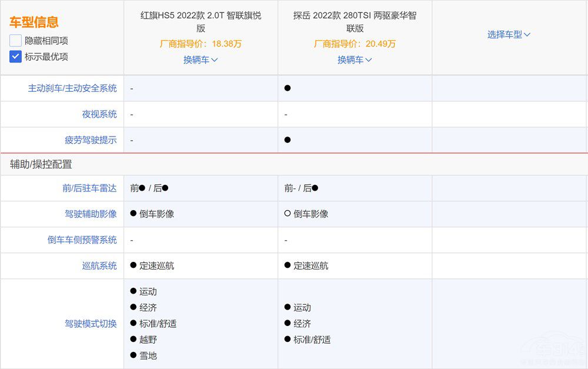Uncheck the 标示最优项 checkbox
This screenshot has height=369, width=588.
16,56
